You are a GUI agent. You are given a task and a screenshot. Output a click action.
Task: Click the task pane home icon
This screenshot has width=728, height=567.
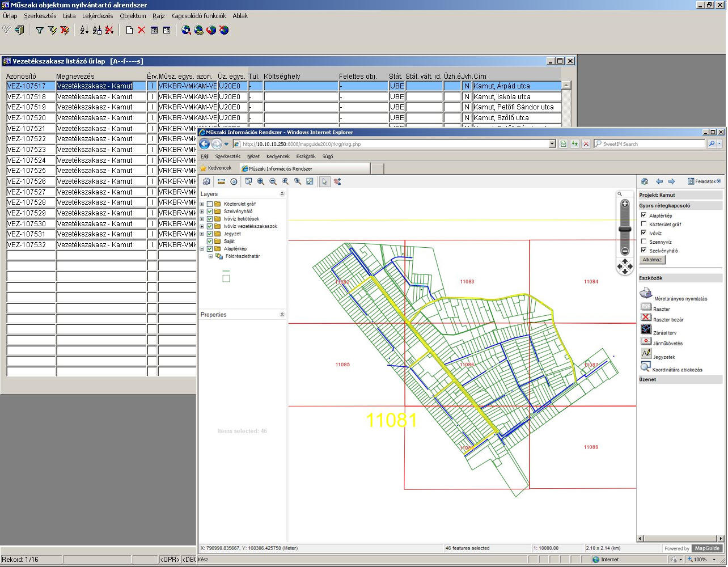pyautogui.click(x=645, y=181)
